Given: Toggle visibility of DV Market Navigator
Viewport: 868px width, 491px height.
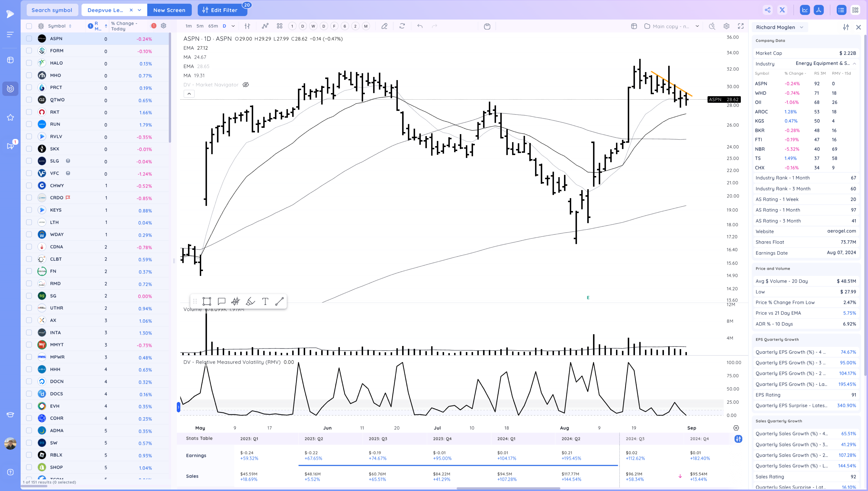Looking at the screenshot, I should click(246, 85).
